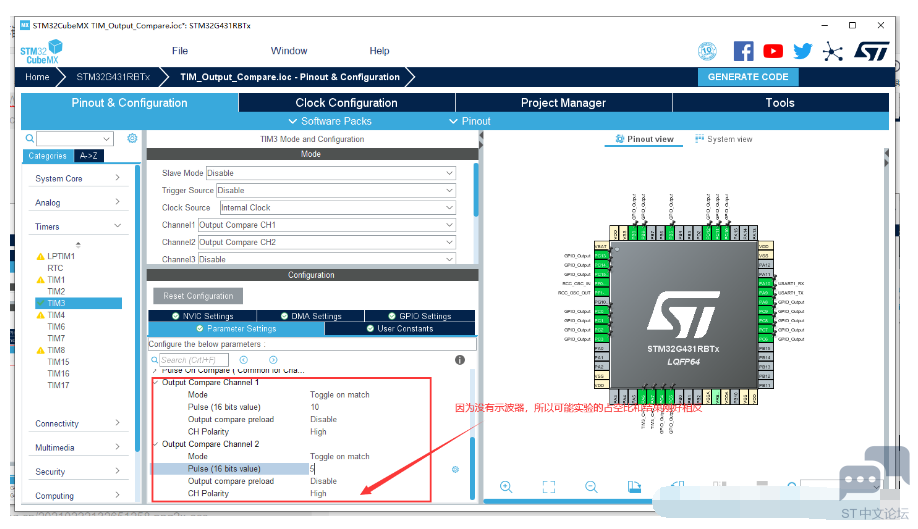Screen dimensions: 918x529
Task: Select TIM4 in timers list
Action: (56, 315)
